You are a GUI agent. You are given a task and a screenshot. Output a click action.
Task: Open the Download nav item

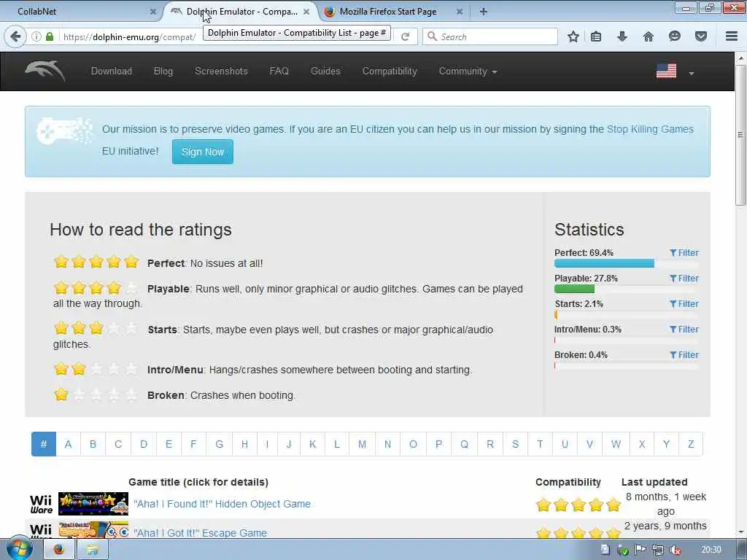point(112,71)
